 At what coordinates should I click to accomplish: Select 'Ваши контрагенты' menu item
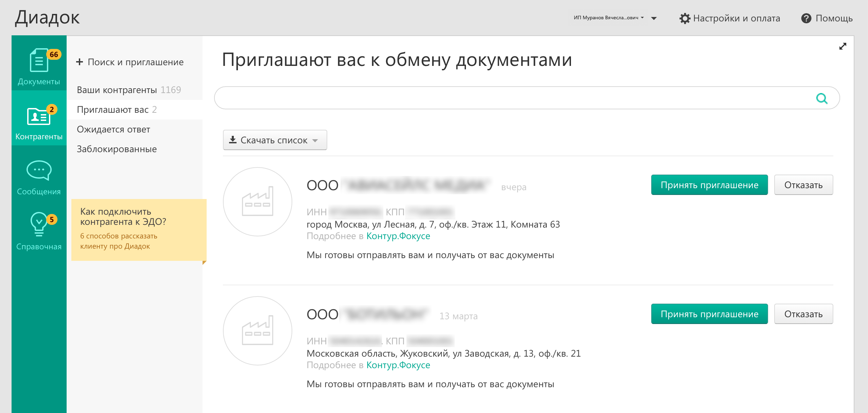point(117,90)
